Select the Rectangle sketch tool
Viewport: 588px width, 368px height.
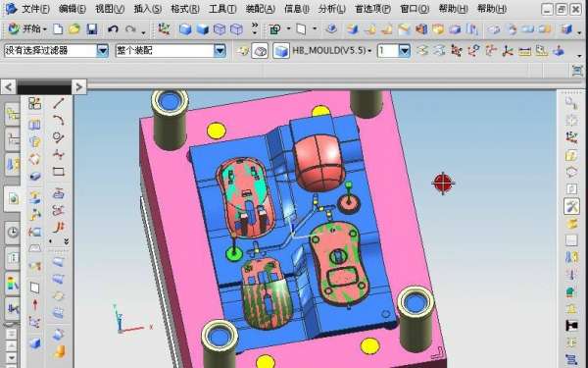coord(59,172)
